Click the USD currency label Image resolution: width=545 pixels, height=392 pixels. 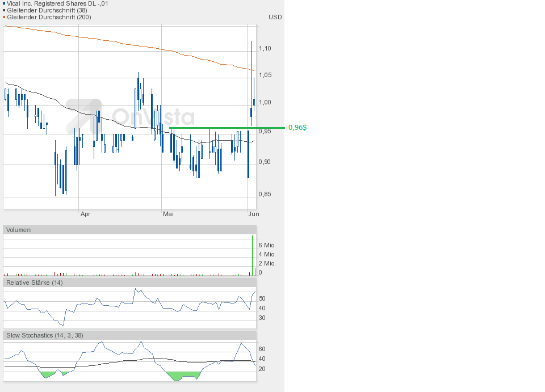275,17
